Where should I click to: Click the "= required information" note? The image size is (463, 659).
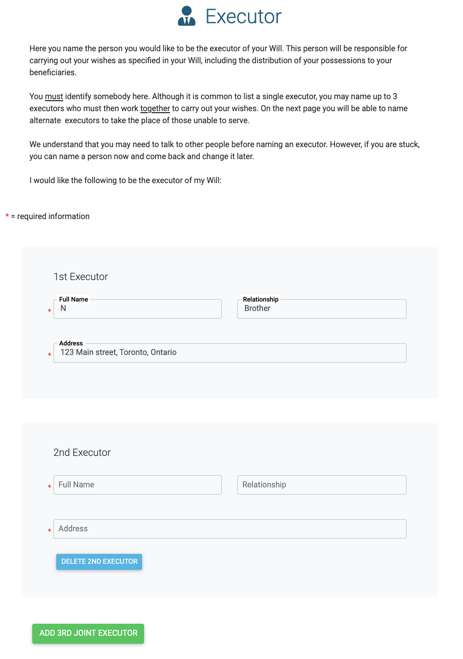pos(50,216)
